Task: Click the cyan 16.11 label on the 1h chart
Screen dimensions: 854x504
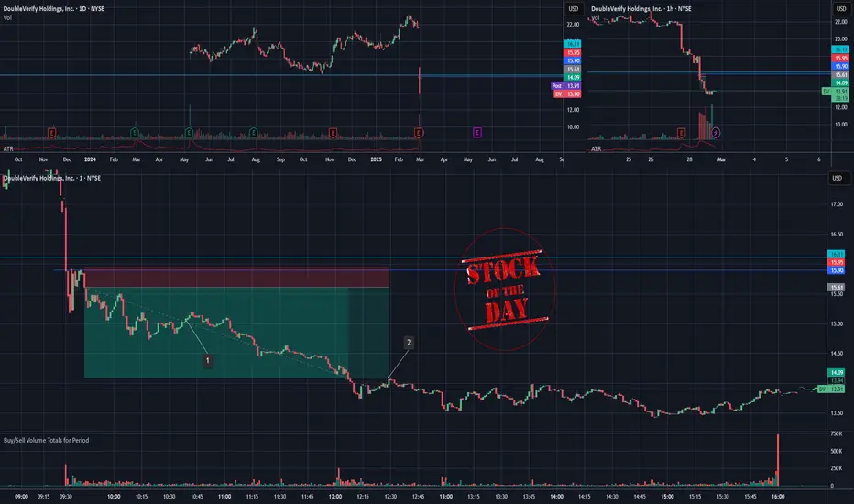Action: [840, 49]
